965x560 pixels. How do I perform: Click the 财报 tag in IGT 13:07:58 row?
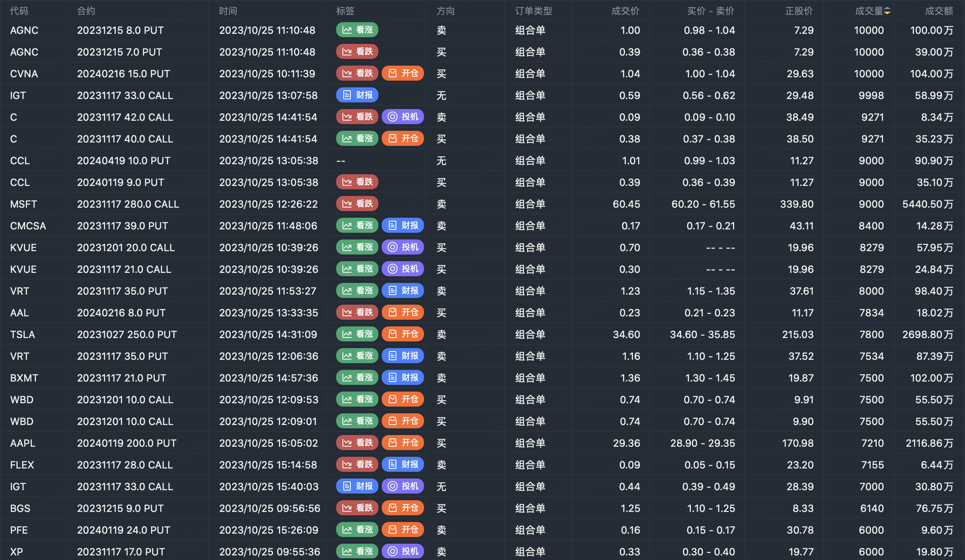click(x=357, y=95)
